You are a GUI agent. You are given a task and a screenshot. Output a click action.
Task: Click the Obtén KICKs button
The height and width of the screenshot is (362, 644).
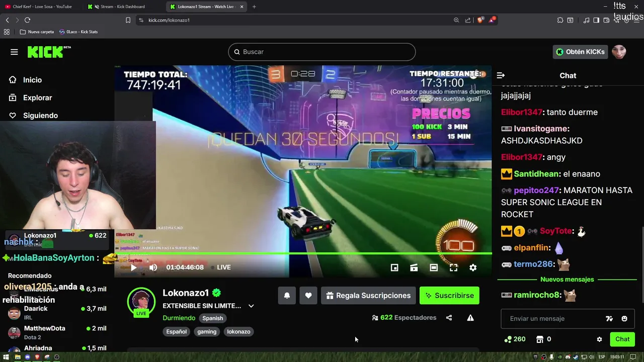pyautogui.click(x=580, y=52)
